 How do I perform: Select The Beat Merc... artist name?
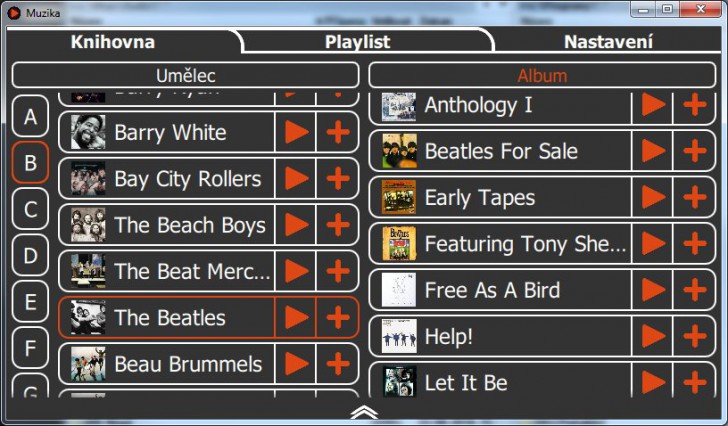[x=192, y=271]
